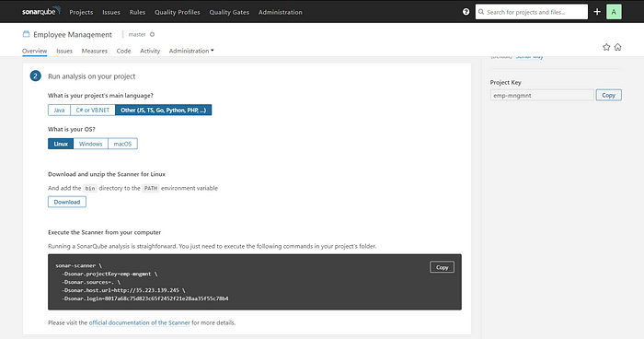This screenshot has width=644, height=339.
Task: Click the 'PATH' code label
Action: (x=151, y=189)
